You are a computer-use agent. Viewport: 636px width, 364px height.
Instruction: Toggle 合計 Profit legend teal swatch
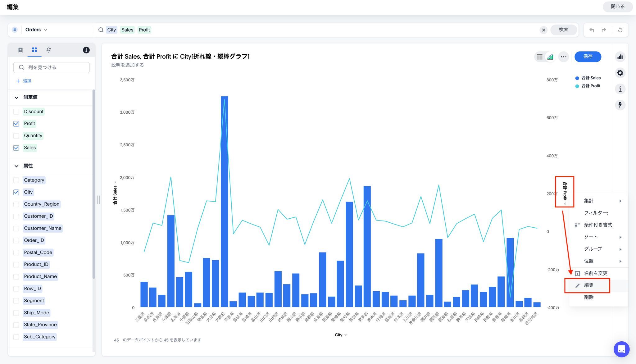pos(577,86)
